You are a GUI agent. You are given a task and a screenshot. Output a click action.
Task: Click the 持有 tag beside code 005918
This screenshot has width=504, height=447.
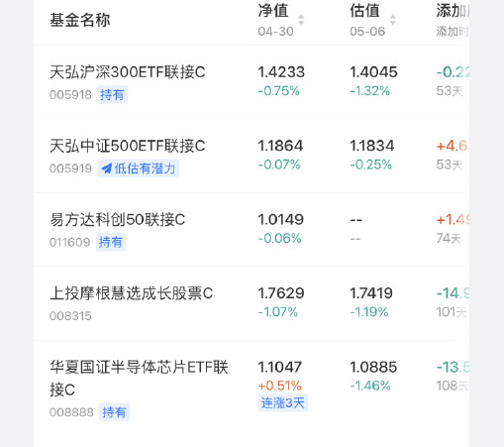112,95
